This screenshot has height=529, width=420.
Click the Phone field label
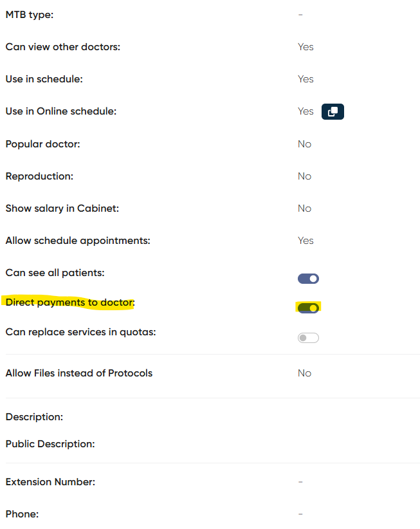22,514
